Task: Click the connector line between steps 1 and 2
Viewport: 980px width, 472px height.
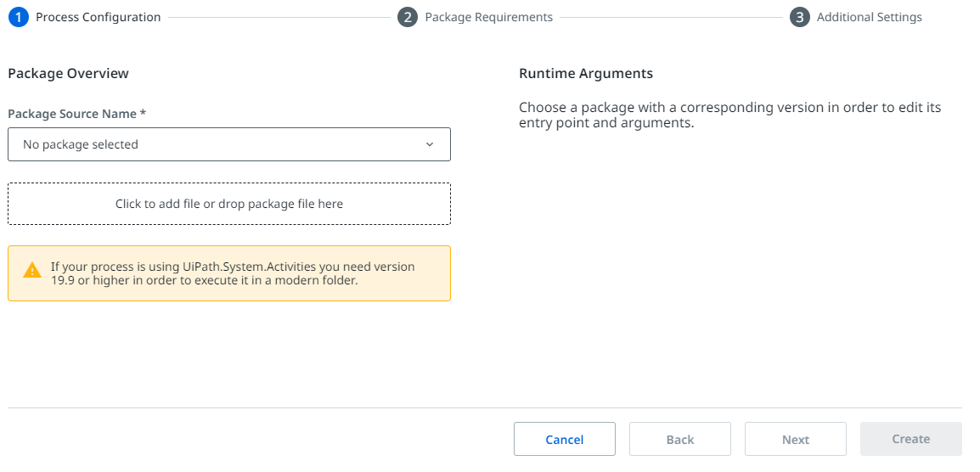Action: click(x=279, y=18)
